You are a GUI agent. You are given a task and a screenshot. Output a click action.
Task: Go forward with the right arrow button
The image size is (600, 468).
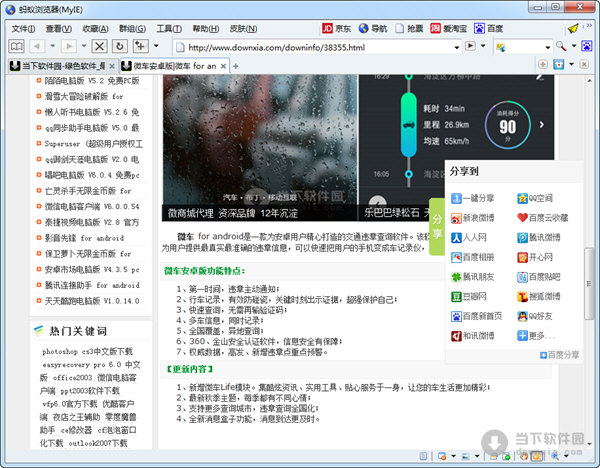[x=69, y=46]
